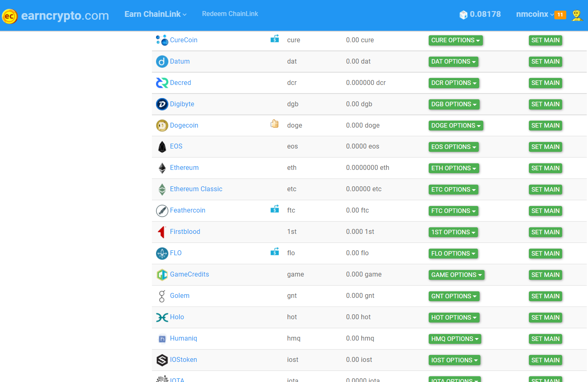Image resolution: width=588 pixels, height=382 pixels.
Task: Expand the DCR OPTIONS dropdown
Action: (454, 83)
